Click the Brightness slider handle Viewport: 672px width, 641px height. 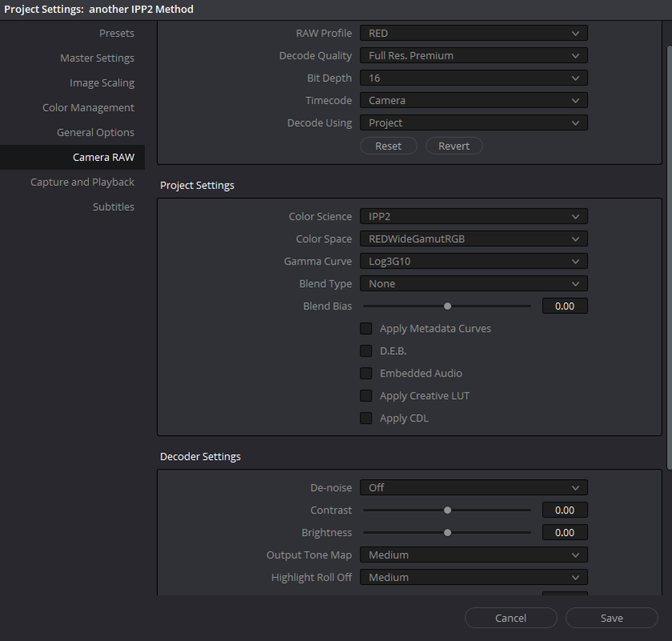coord(448,533)
